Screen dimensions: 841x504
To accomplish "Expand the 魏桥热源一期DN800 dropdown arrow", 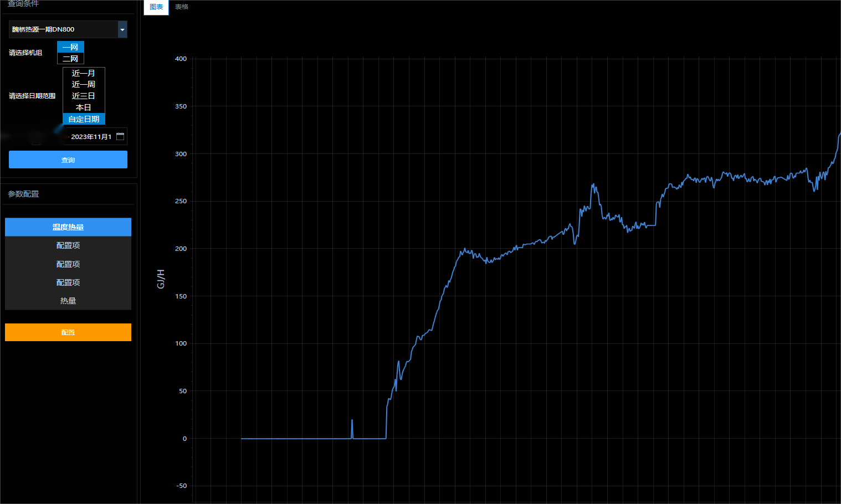I will coord(122,29).
